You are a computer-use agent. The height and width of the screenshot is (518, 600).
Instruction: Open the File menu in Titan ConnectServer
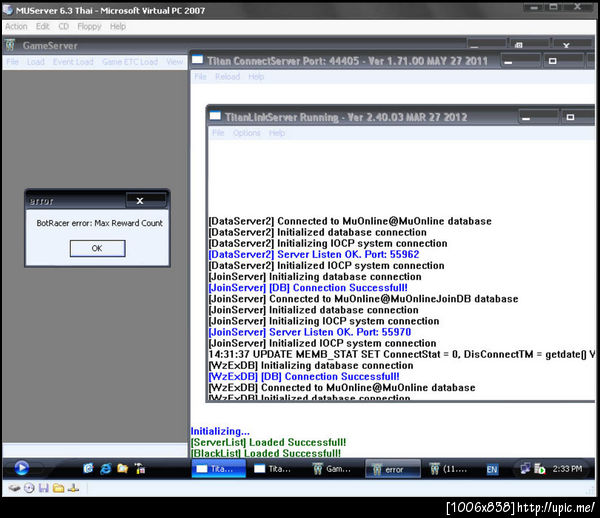[x=200, y=77]
